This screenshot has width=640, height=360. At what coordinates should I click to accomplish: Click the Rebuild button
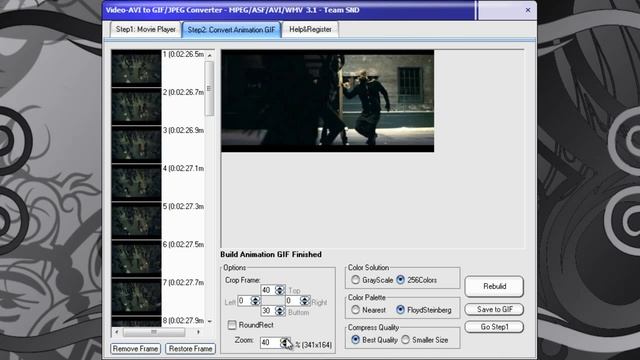pyautogui.click(x=494, y=286)
